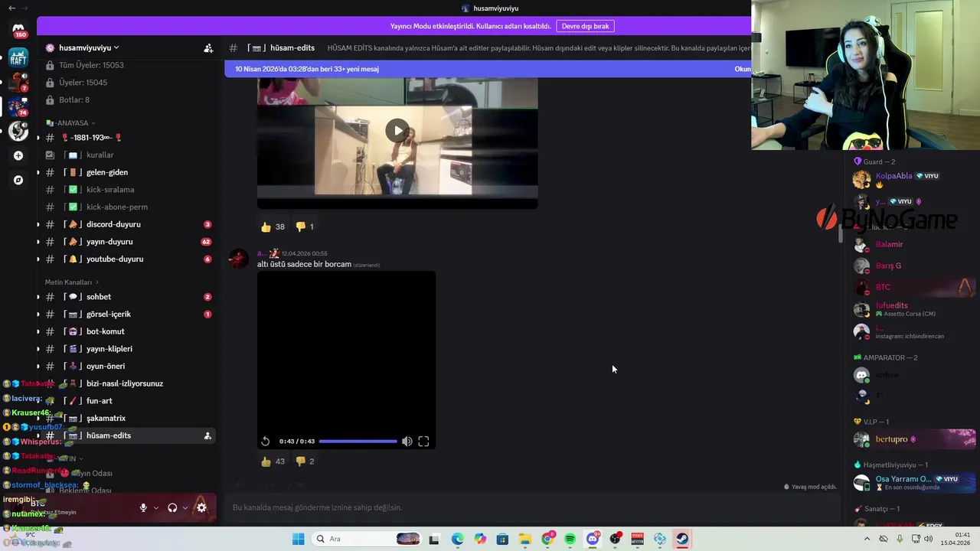
Task: Open bertupro member in V.I.P list
Action: (914, 439)
